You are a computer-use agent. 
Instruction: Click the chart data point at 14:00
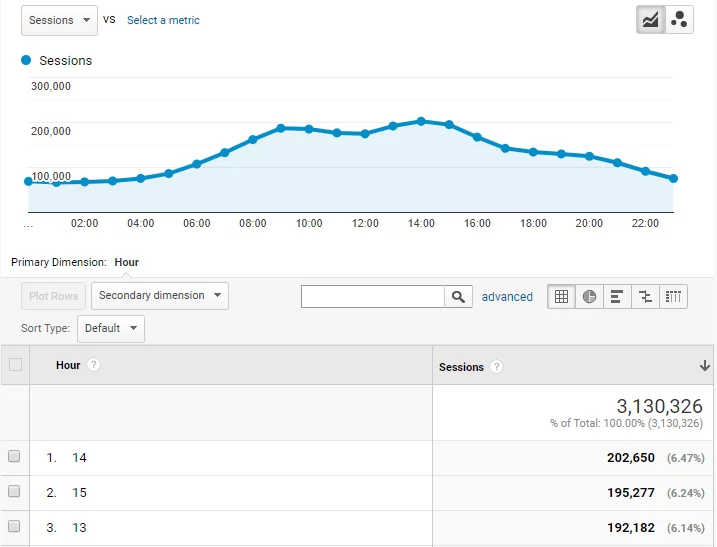pos(421,121)
